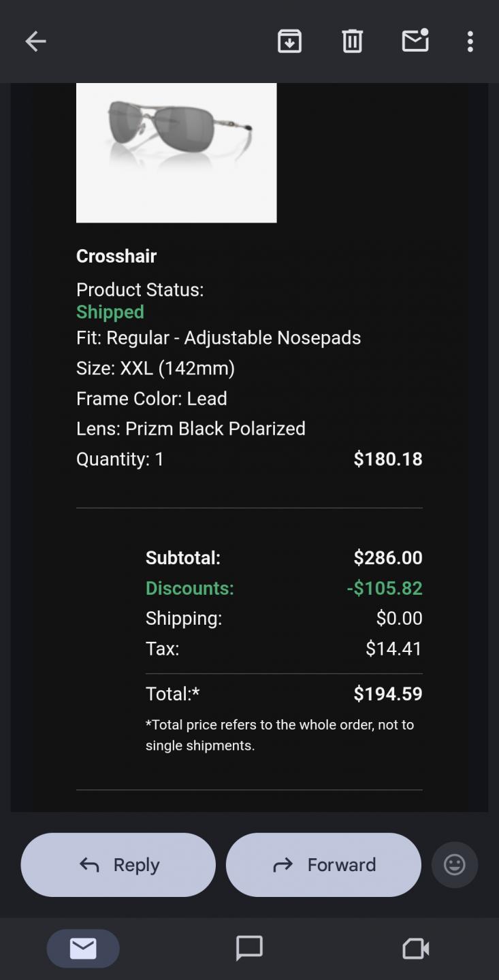The image size is (499, 980).
Task: Mark this email as unread
Action: (x=415, y=42)
